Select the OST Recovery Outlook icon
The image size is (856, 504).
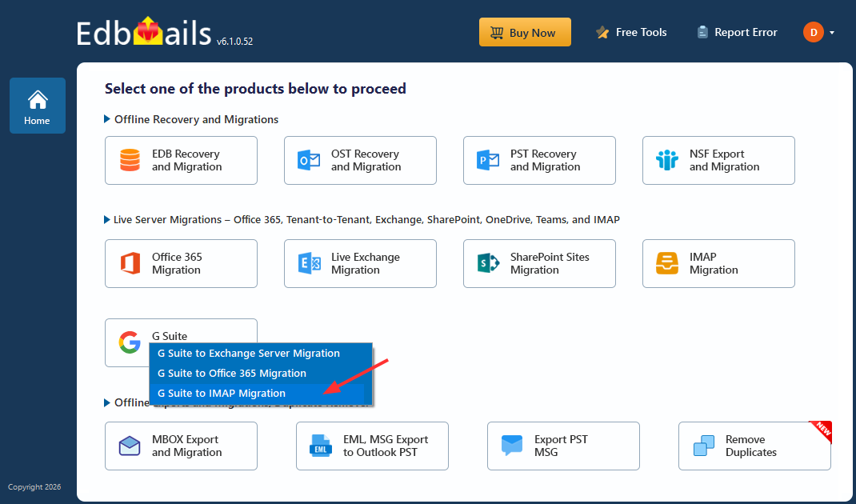pos(309,160)
